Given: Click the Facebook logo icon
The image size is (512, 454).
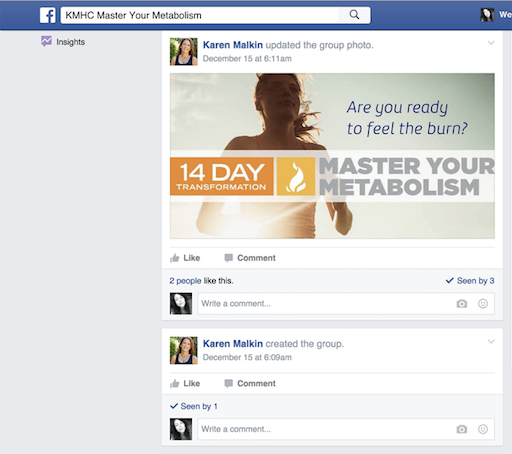Looking at the screenshot, I should 48,15.
